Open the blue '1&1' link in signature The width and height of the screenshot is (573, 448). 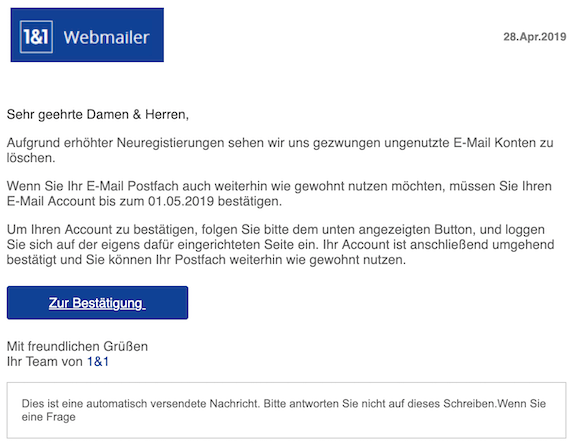click(x=98, y=361)
